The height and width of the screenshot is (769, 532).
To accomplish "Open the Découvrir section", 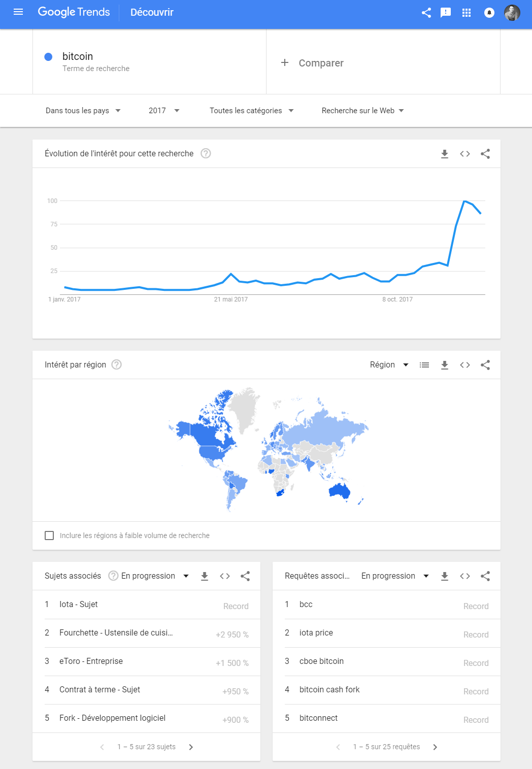I will click(152, 12).
